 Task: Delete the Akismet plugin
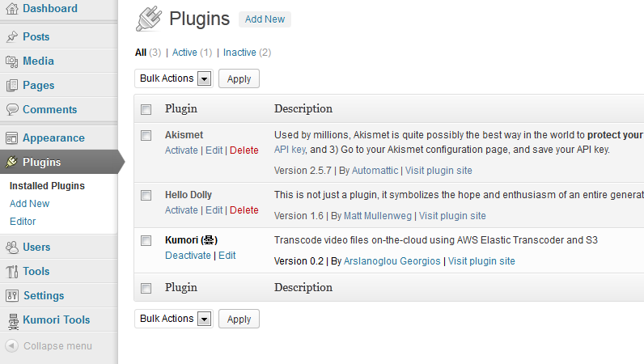click(x=244, y=150)
